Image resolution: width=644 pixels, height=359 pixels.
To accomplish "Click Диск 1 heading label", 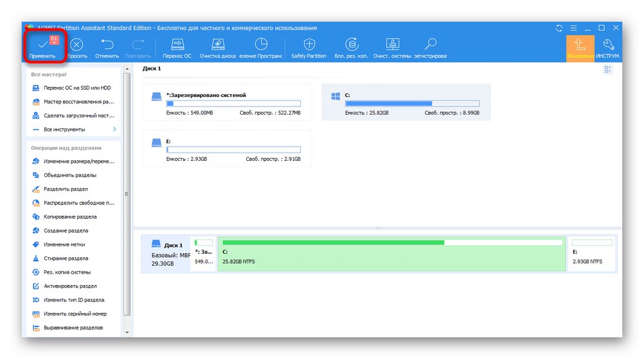I will coord(152,69).
